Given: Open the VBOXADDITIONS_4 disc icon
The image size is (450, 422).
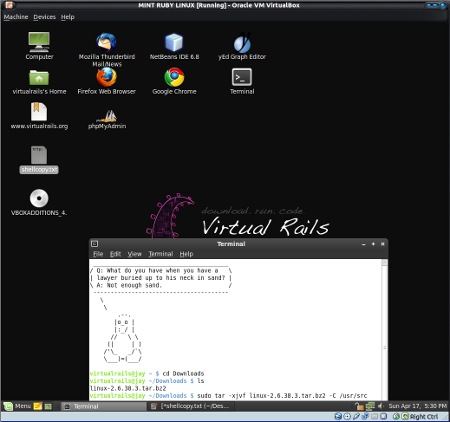Looking at the screenshot, I should [x=39, y=202].
